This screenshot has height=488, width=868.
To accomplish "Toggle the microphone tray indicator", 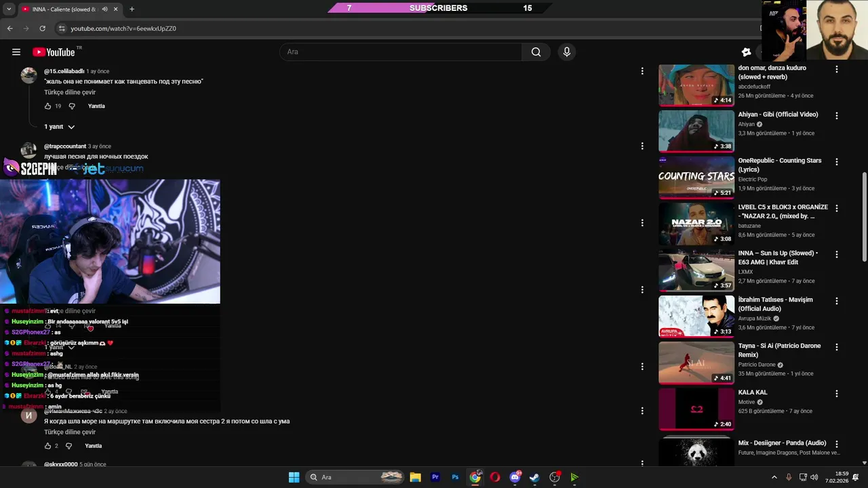I will [789, 477].
